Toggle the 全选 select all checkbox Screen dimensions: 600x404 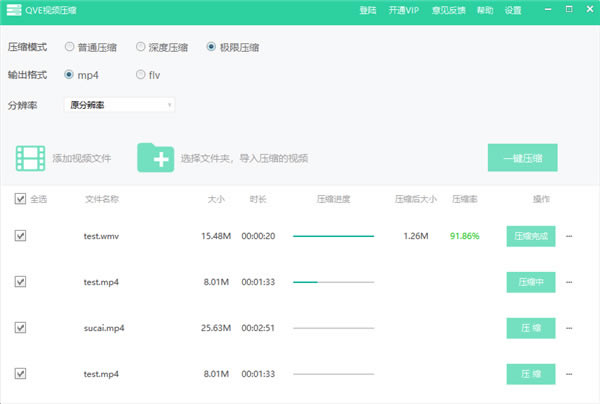pos(21,199)
